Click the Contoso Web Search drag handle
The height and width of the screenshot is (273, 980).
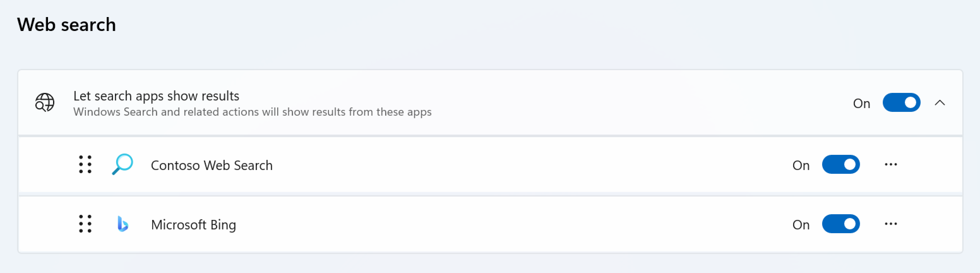pyautogui.click(x=85, y=165)
